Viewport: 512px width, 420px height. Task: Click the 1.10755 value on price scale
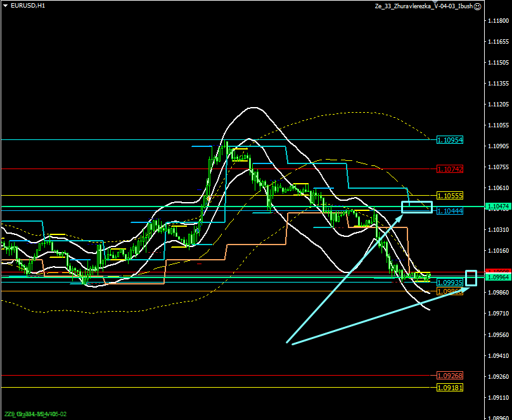pyautogui.click(x=499, y=167)
